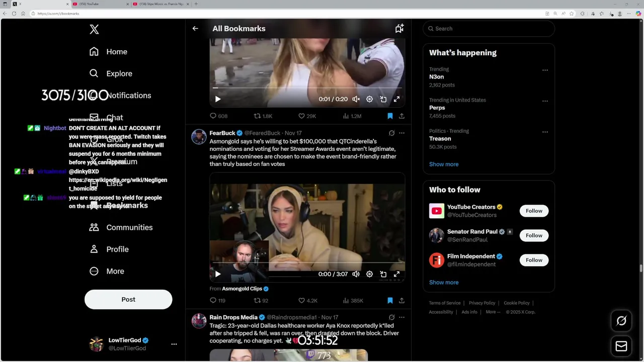Share the post with 29K likes
This screenshot has width=644, height=362.
(x=401, y=116)
